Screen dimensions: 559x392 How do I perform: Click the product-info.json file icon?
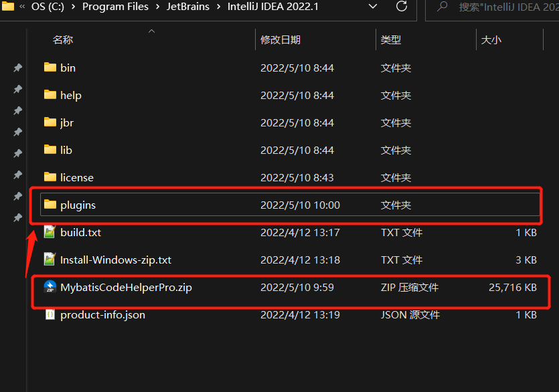click(x=50, y=314)
